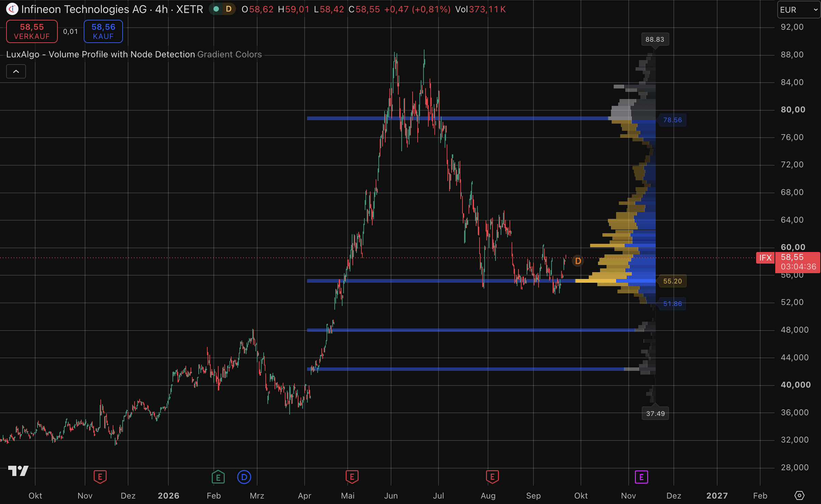Click the 28,000 price axis label
821x504 pixels.
click(795, 467)
